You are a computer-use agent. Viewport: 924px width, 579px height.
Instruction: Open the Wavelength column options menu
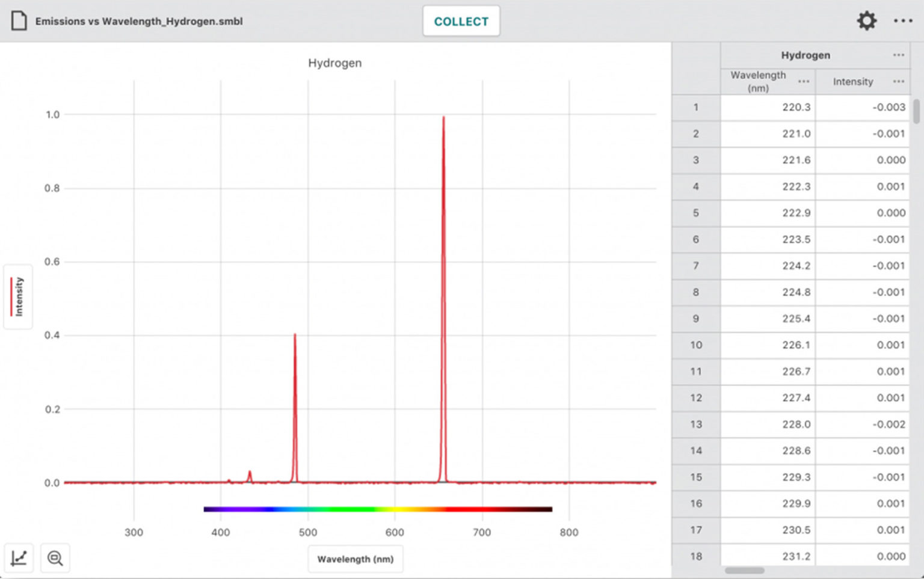coord(804,82)
